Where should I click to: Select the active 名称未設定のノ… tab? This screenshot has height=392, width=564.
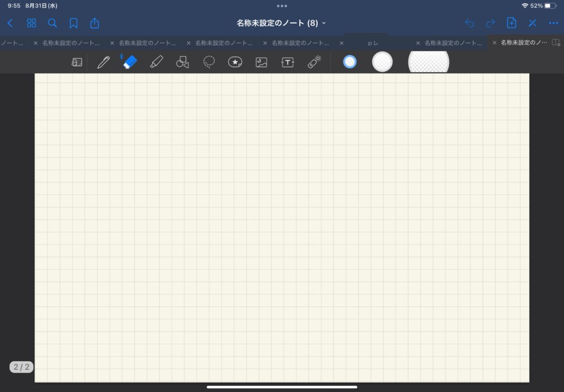[523, 43]
